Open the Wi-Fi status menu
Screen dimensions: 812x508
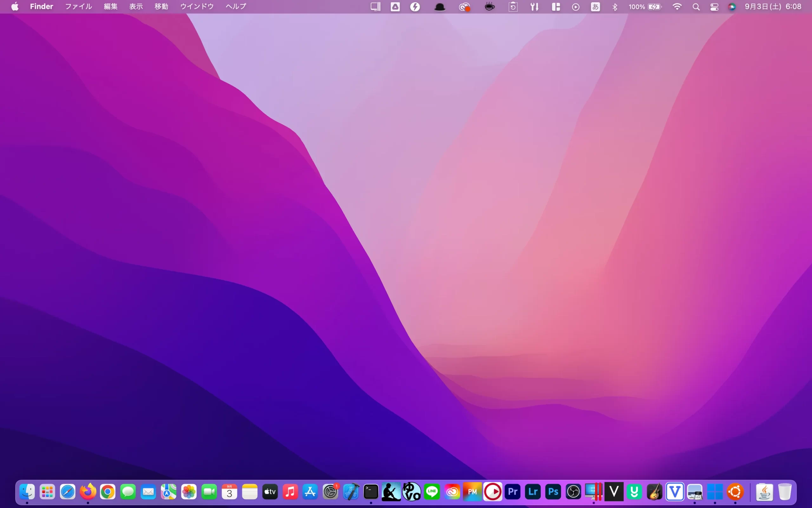tap(678, 7)
